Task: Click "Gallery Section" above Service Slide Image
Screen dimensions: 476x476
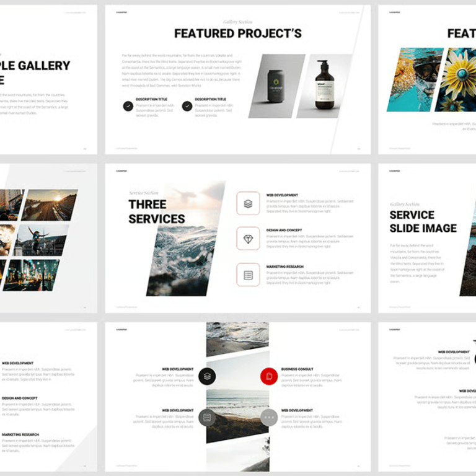Action: pos(405,205)
